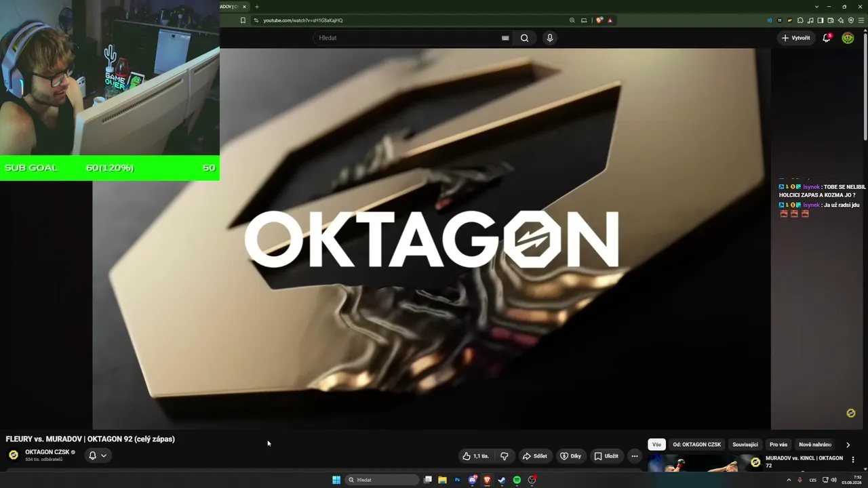Click the YouTube search magnifier button
This screenshot has width=868, height=488.
(524, 38)
